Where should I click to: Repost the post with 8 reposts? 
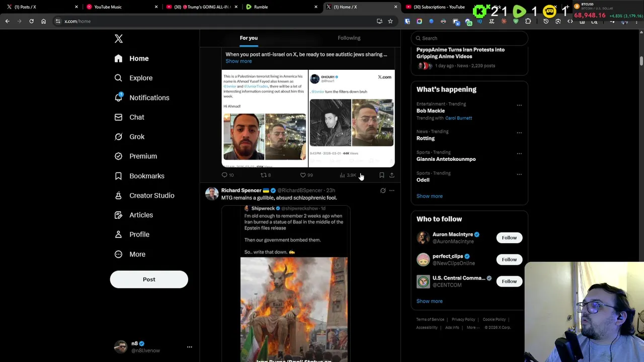(x=266, y=175)
